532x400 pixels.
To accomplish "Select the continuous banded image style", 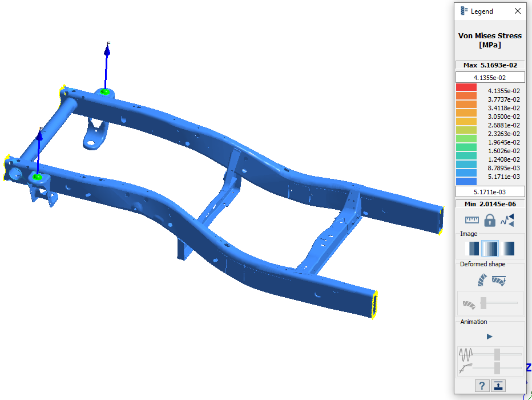I will click(490, 248).
